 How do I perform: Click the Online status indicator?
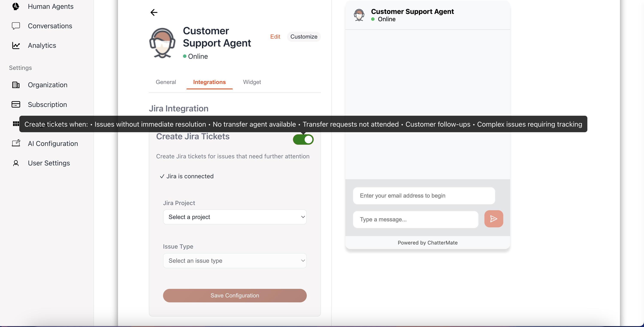185,56
